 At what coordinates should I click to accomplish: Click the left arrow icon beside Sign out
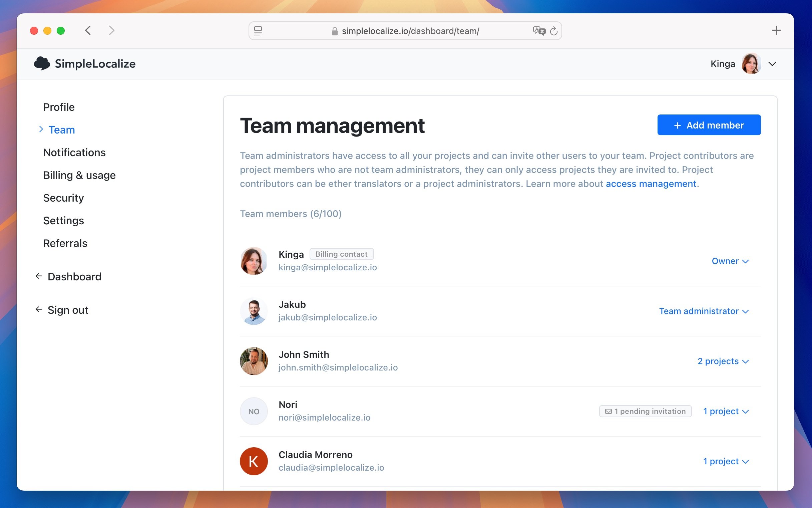pos(39,309)
